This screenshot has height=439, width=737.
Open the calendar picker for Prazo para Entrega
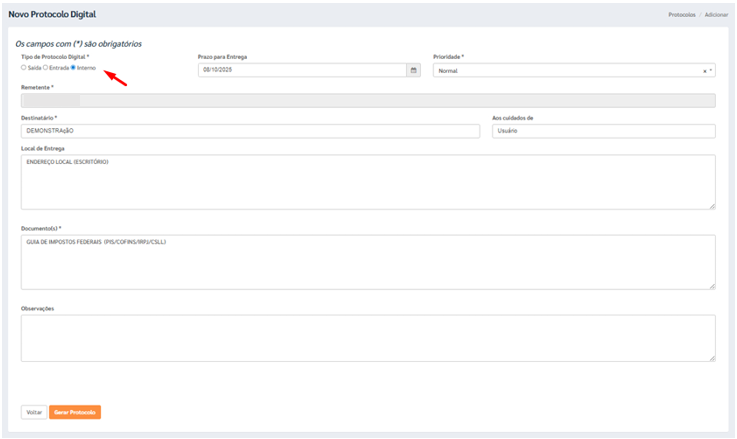(x=413, y=71)
